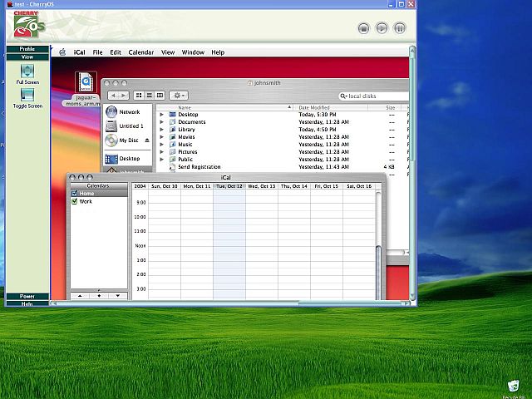The width and height of the screenshot is (532, 399).
Task: Select the Music folder icon
Action: coord(173,145)
